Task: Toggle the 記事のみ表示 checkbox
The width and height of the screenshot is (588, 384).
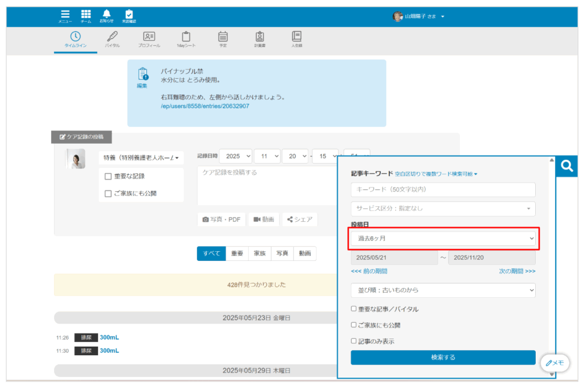Action: 354,339
